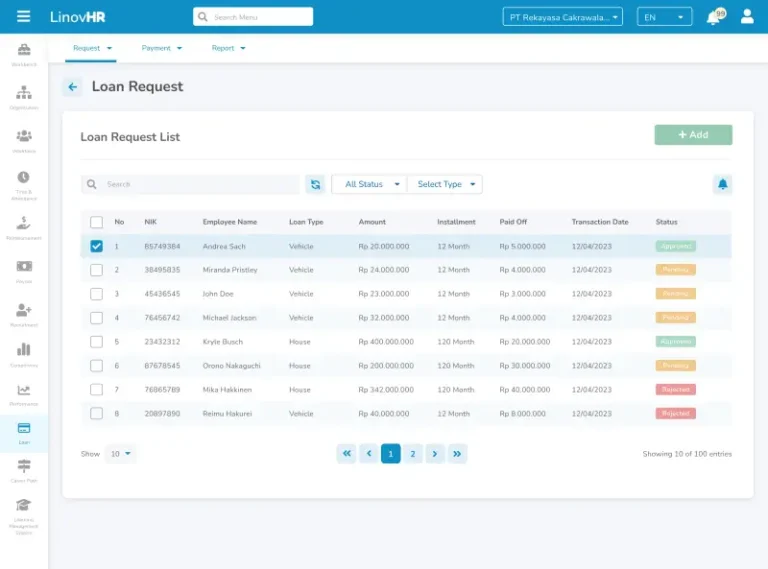
Task: Open the user profile icon
Action: [x=747, y=17]
